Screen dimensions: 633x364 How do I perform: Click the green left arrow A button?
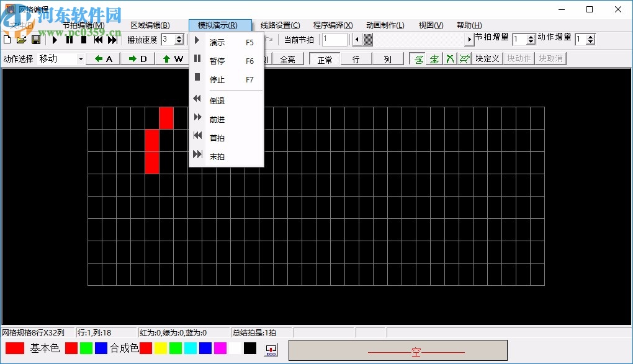(x=103, y=59)
